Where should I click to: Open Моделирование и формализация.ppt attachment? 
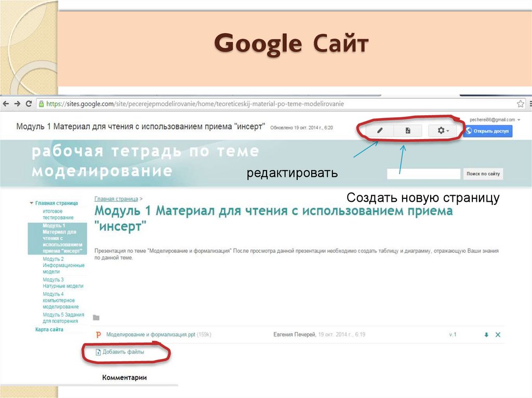coord(151,335)
